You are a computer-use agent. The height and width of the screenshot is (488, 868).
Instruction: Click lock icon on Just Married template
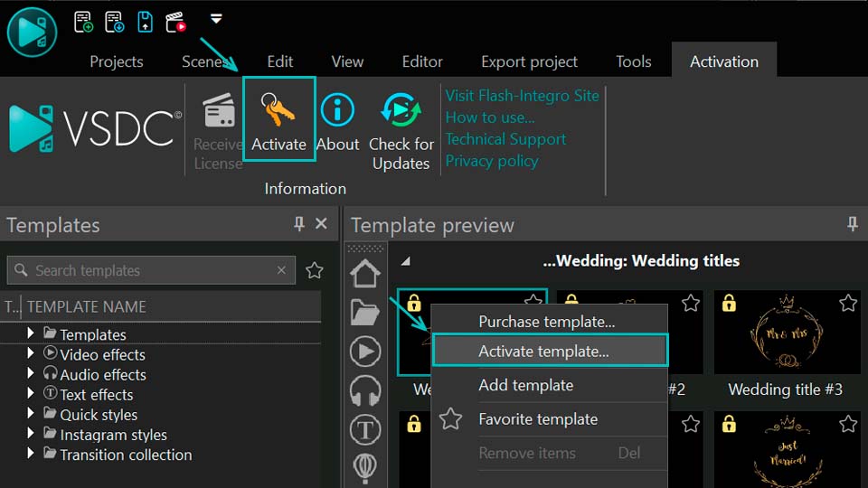tap(729, 424)
